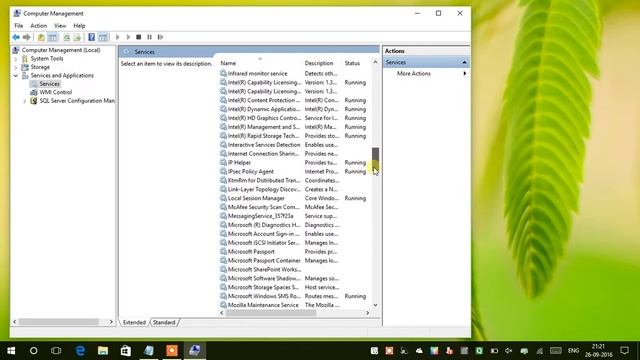640x360 pixels.
Task: Select WMI Control in the tree
Action: tap(56, 92)
